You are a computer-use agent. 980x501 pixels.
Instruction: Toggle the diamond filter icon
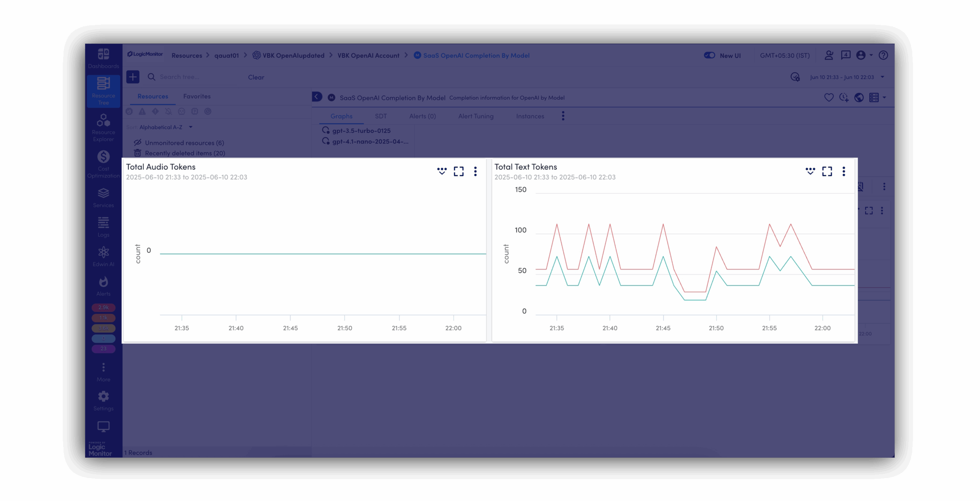pos(155,111)
